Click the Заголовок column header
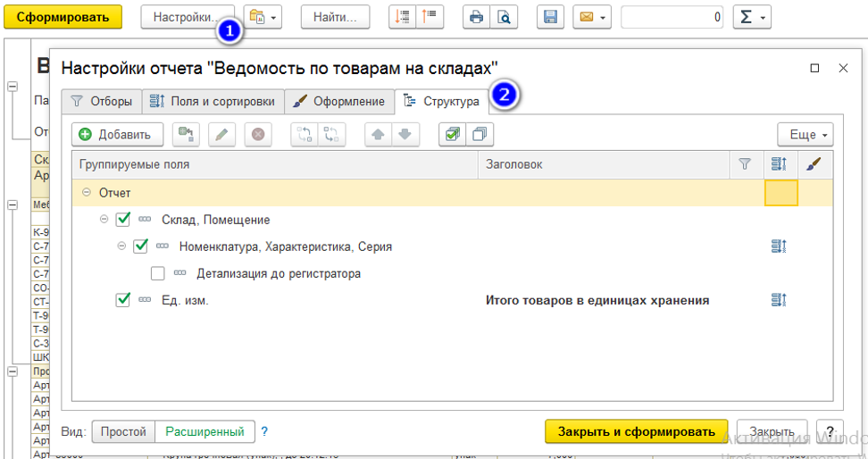This screenshot has height=459, width=868. tap(604, 164)
